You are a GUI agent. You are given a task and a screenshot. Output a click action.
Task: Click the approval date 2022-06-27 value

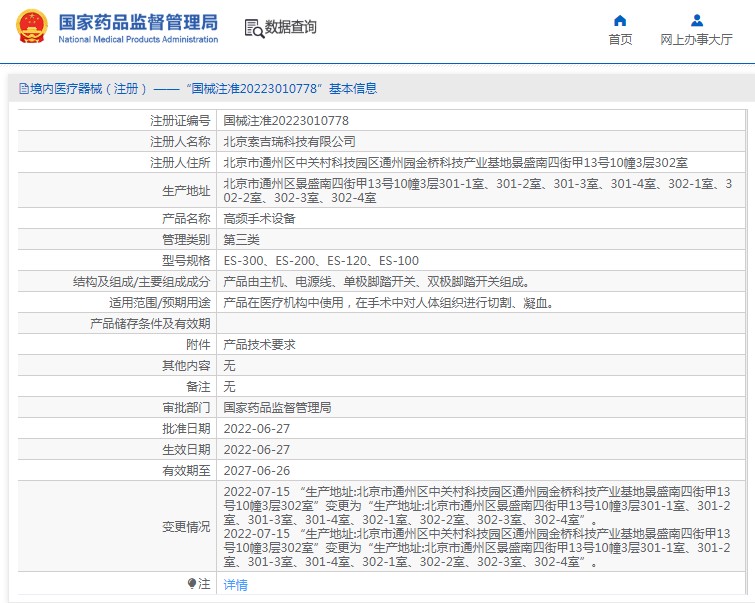[x=257, y=428]
